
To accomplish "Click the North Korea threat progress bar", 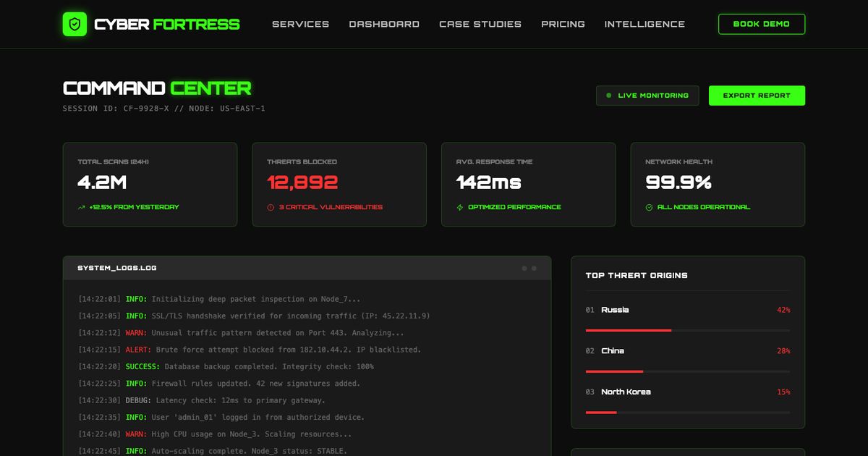I will tap(688, 413).
